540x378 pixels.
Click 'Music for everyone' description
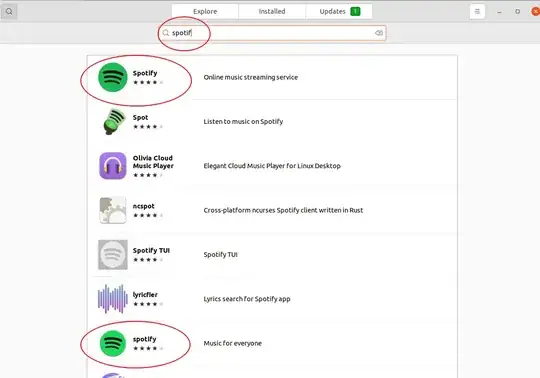click(232, 343)
